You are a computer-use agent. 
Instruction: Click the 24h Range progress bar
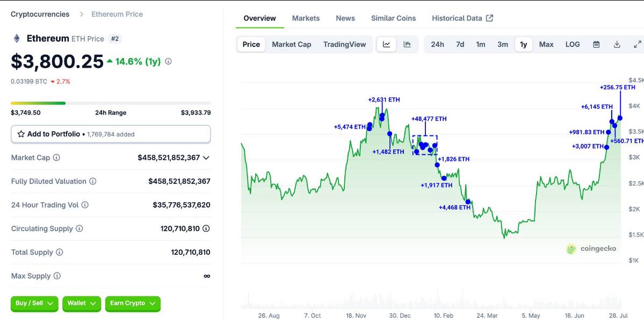coord(111,103)
